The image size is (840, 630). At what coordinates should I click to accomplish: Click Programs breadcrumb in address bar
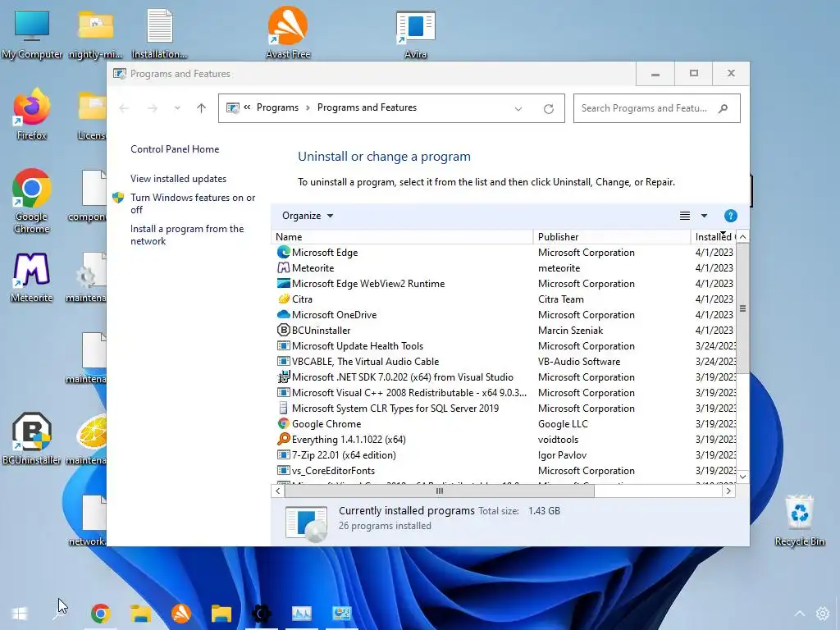tap(277, 107)
